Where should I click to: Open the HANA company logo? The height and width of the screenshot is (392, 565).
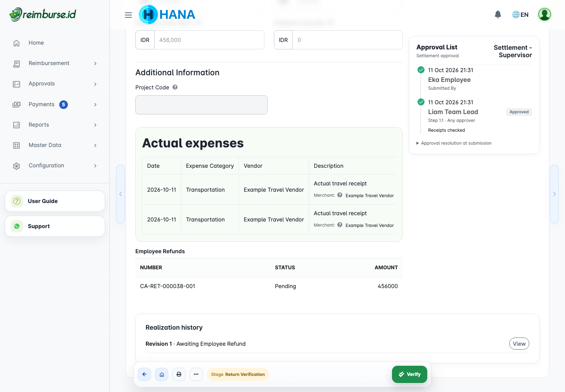tap(167, 15)
